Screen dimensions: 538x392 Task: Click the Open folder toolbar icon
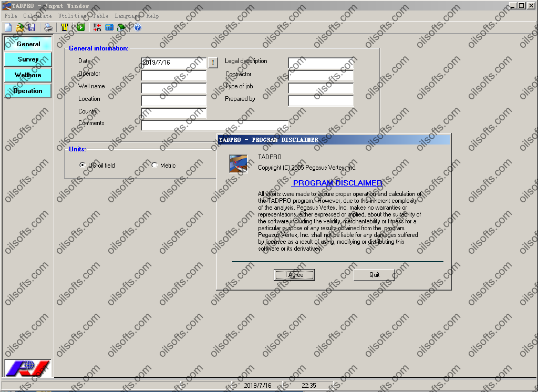click(x=20, y=27)
